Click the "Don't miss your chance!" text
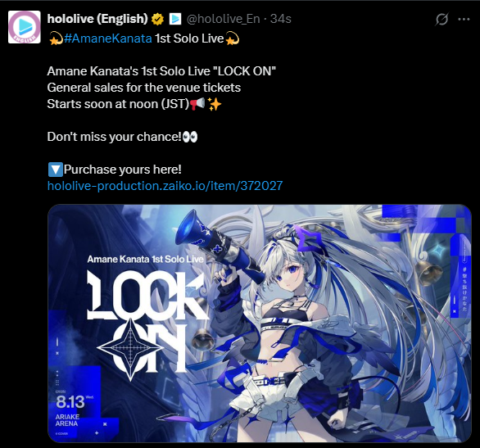 [115, 137]
